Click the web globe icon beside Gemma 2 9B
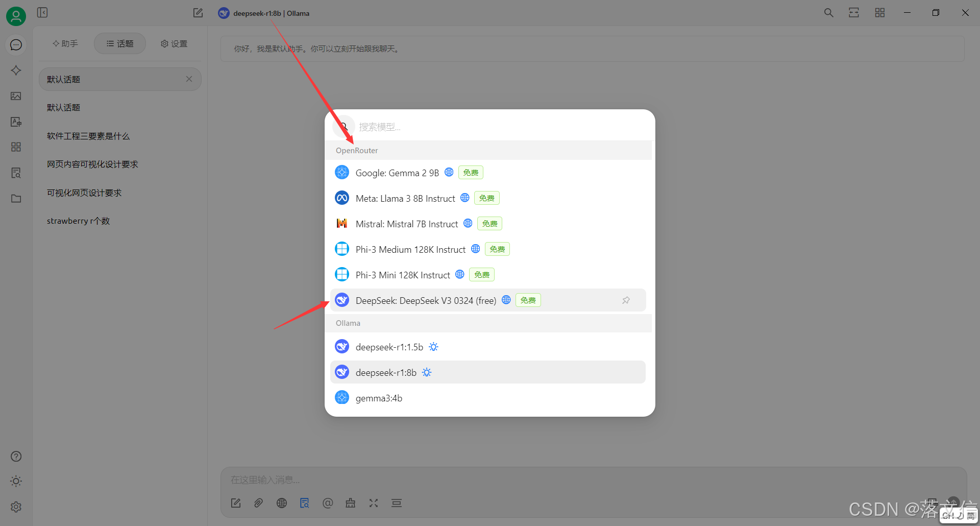The image size is (980, 526). tap(449, 172)
